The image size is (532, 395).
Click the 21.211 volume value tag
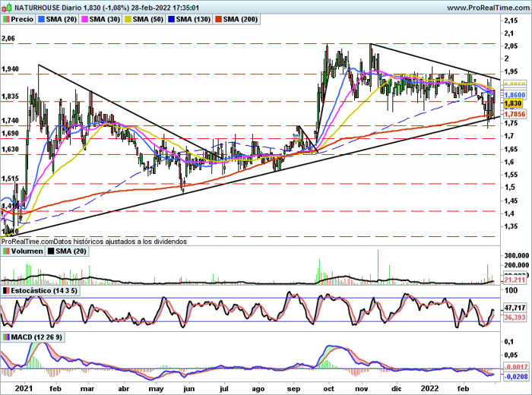point(515,280)
